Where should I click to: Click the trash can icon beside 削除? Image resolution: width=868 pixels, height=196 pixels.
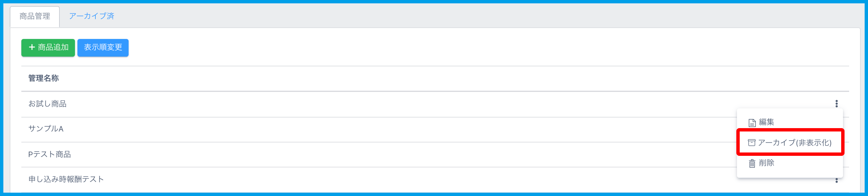pos(752,163)
